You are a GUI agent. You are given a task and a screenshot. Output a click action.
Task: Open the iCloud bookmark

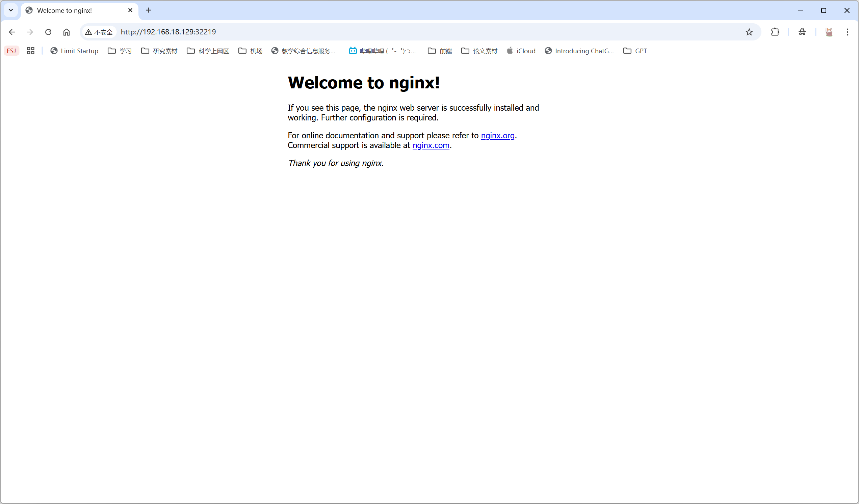tap(521, 51)
